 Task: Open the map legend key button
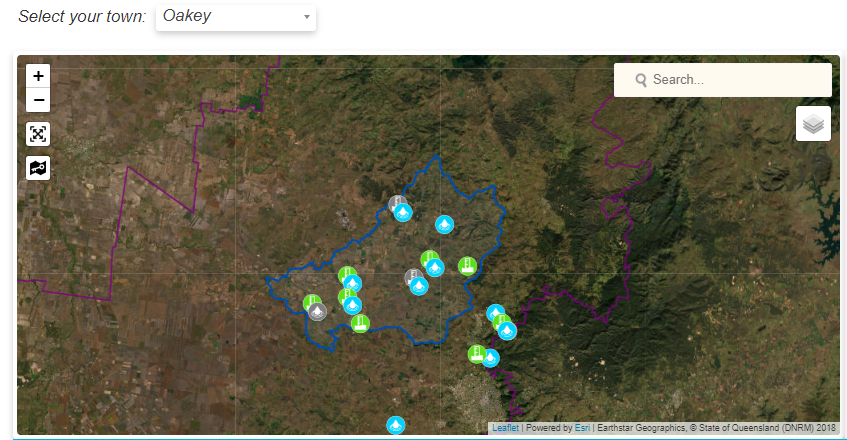pos(38,168)
